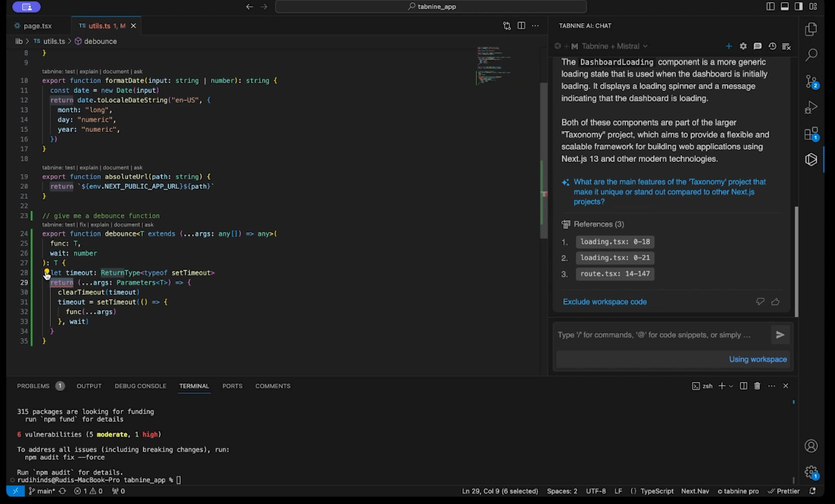Image resolution: width=835 pixels, height=504 pixels.
Task: Switch to the PROBLEMS panel tab
Action: click(33, 386)
